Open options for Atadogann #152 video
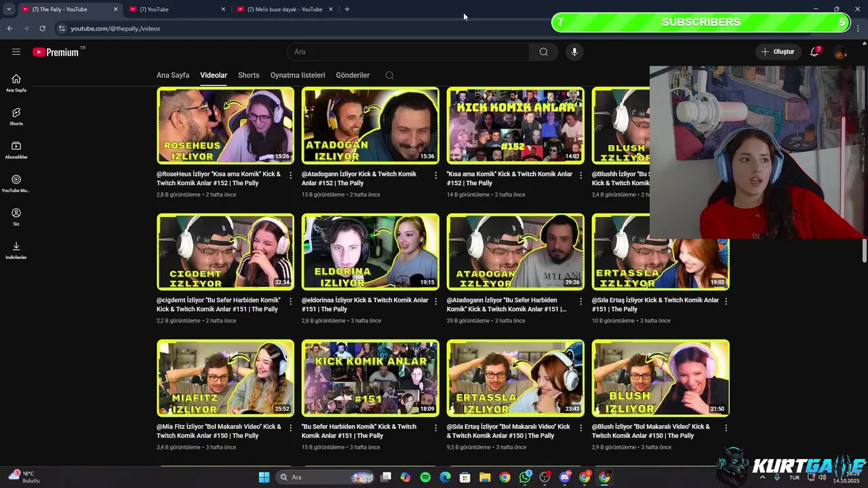The width and height of the screenshot is (868, 488). (435, 175)
